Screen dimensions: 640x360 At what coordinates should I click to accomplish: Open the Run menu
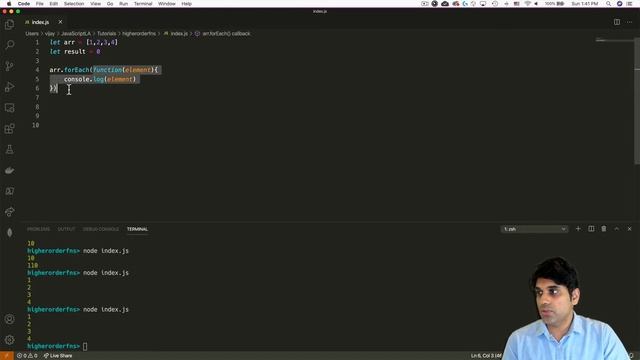[123, 4]
